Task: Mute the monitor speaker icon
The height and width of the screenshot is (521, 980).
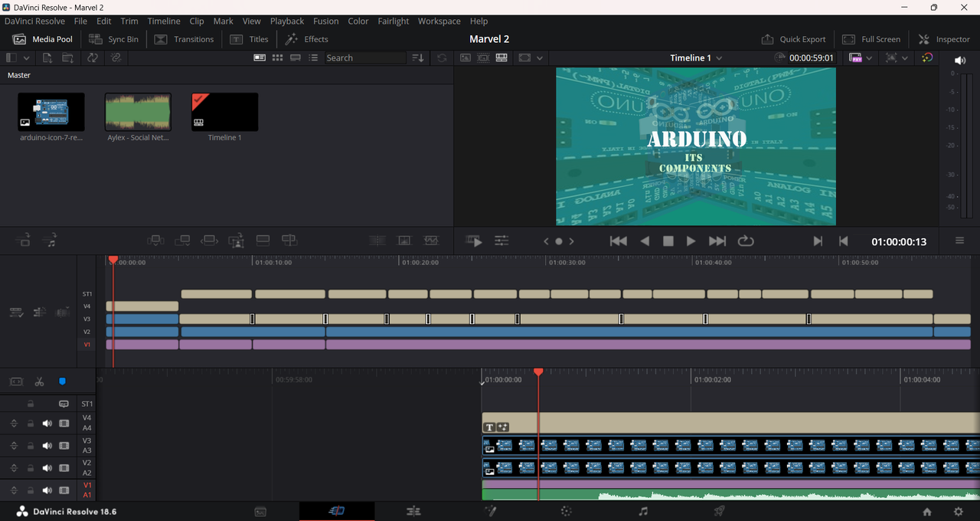Action: pyautogui.click(x=960, y=61)
